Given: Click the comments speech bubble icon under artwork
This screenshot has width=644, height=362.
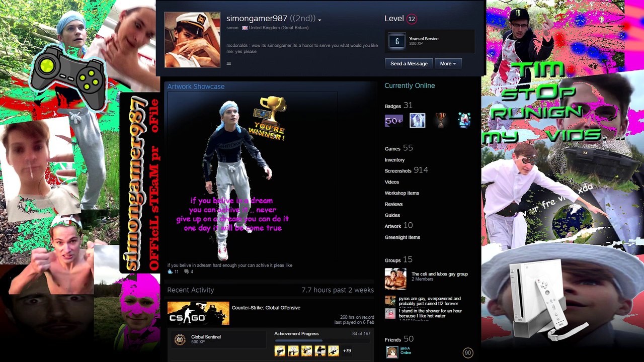Looking at the screenshot, I should [186, 271].
